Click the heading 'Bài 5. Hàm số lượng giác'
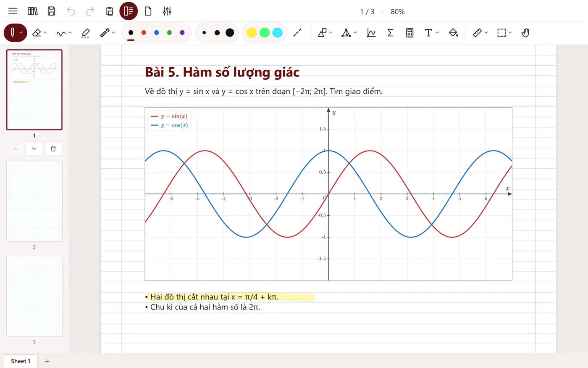 [222, 72]
